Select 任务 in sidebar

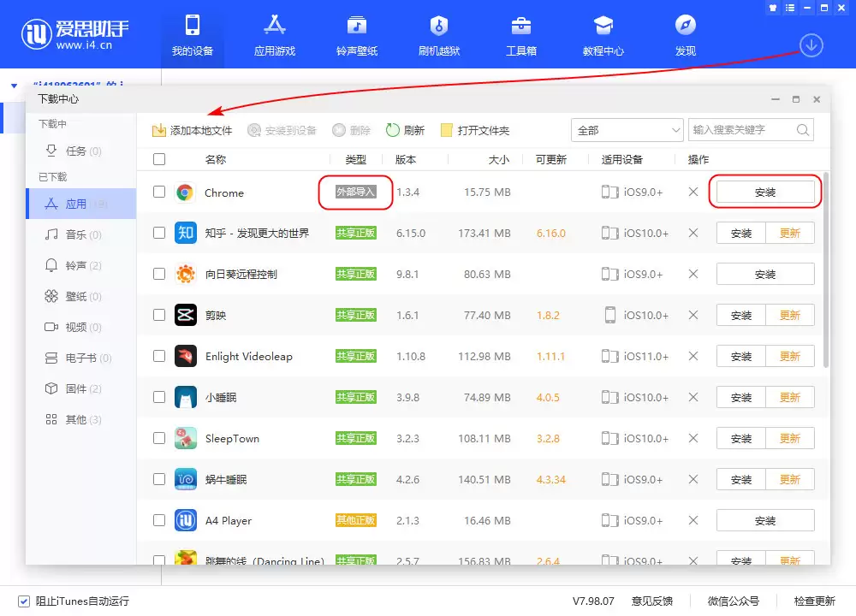pos(80,151)
